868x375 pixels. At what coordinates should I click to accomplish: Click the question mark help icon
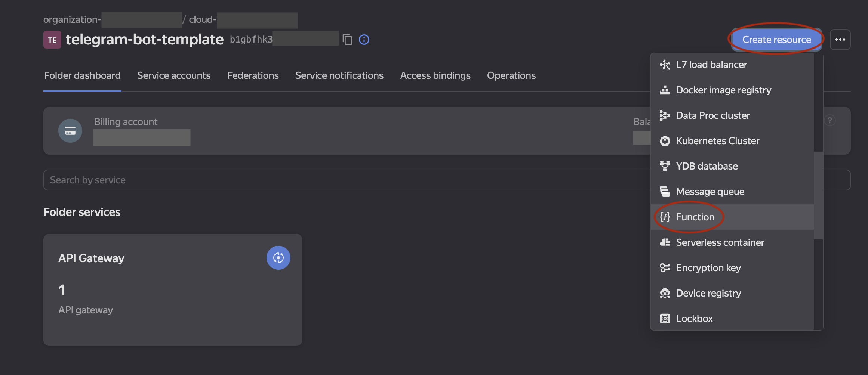point(830,120)
